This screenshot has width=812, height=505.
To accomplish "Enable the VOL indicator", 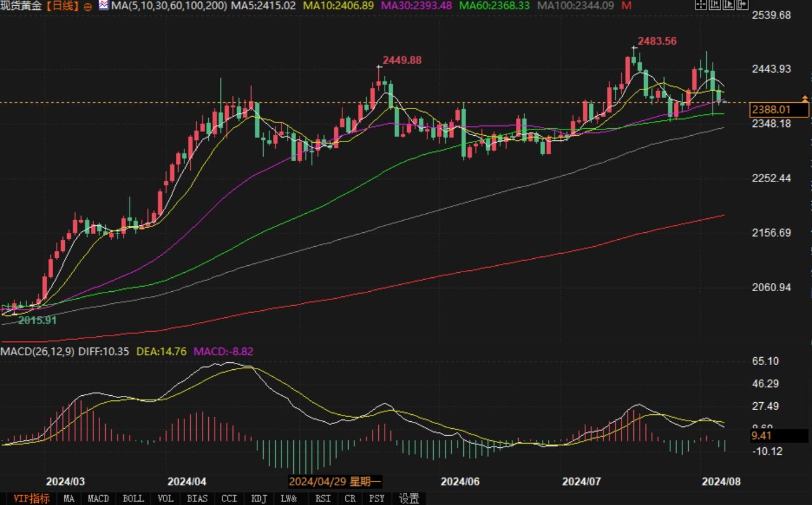I will point(165,498).
